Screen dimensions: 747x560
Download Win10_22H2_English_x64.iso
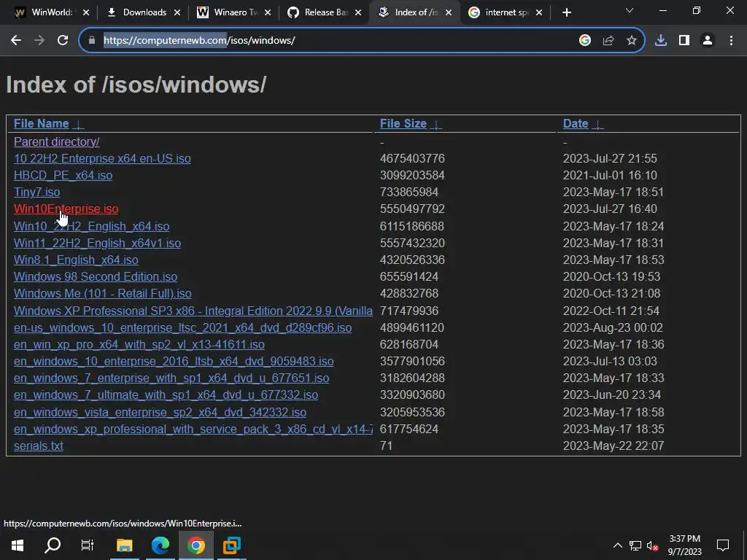click(x=91, y=226)
